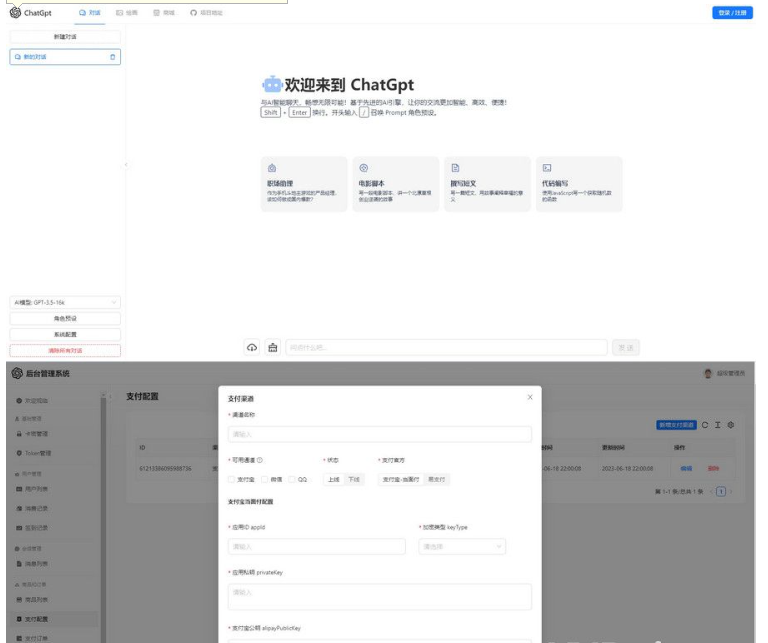The image size is (768, 643).
Task: Click the icon next to the upload button
Action: (273, 347)
